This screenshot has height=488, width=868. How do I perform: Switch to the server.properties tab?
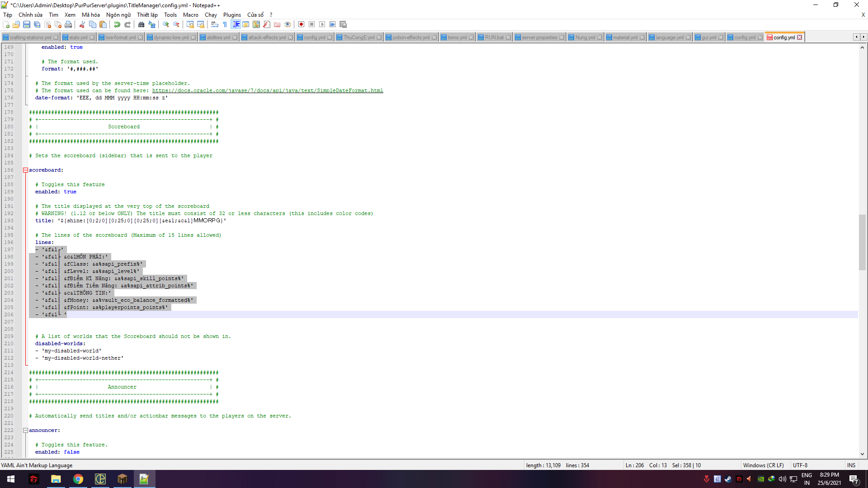pyautogui.click(x=539, y=38)
